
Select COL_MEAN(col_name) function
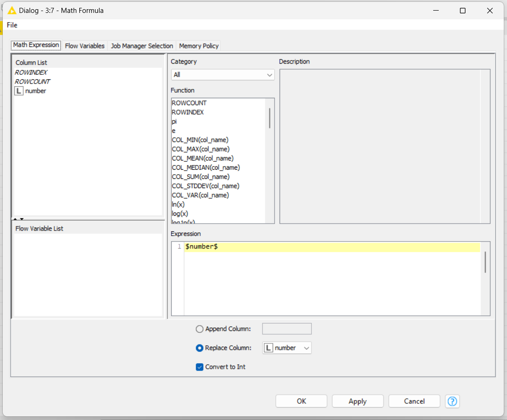(x=203, y=158)
